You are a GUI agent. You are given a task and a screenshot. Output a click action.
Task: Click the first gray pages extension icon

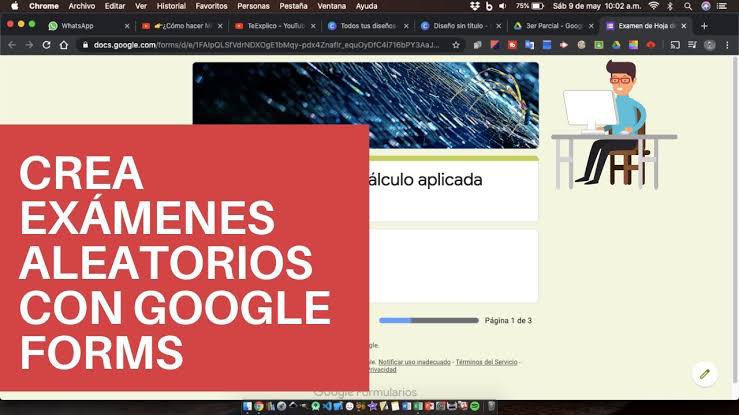click(477, 45)
